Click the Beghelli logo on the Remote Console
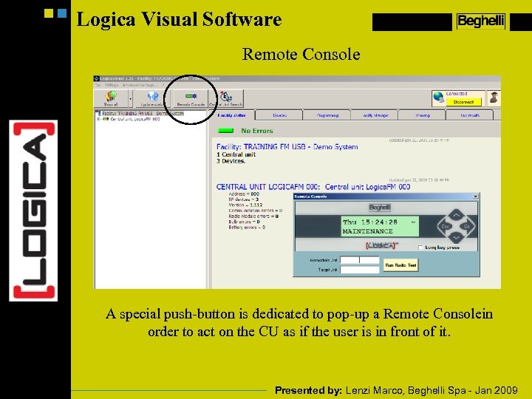The height and width of the screenshot is (399, 532). (x=380, y=208)
